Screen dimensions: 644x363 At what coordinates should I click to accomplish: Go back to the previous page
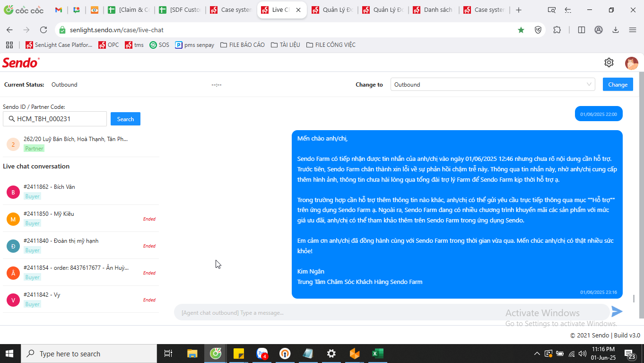pos(9,30)
